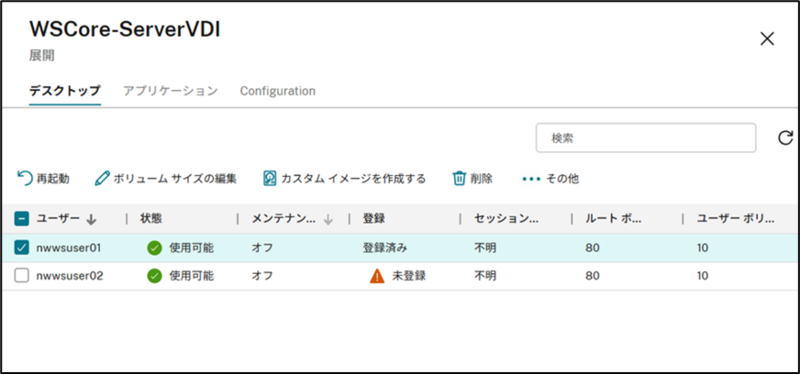Click オフ maintenance value for nwwsuser01

pyautogui.click(x=262, y=248)
